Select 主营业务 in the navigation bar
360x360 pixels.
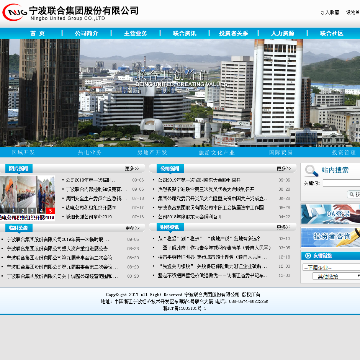[135, 33]
